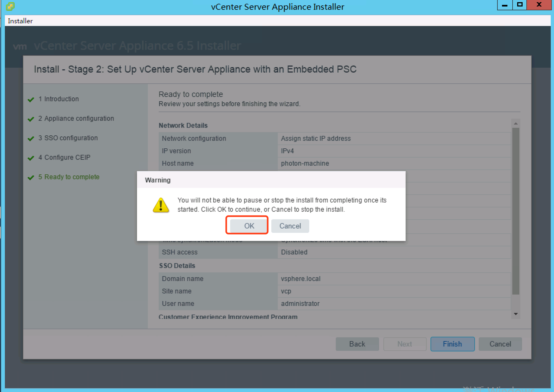
Task: Click the 'SSH access' row label
Action: (x=180, y=252)
